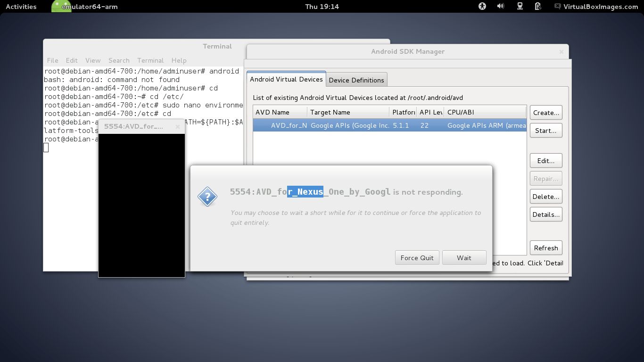Click the terminal cursor block
Screen dimensions: 644x362
[46, 148]
